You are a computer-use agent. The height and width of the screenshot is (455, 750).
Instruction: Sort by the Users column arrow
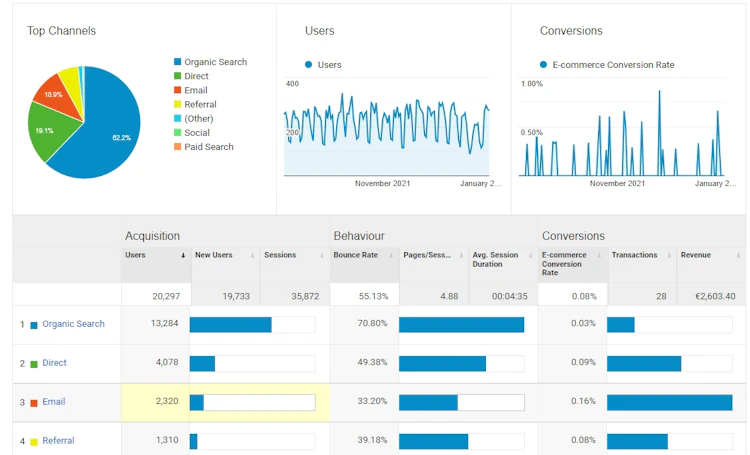click(183, 255)
